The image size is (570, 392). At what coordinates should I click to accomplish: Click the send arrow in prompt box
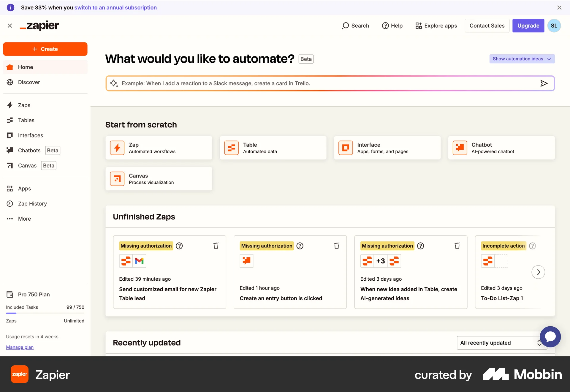tap(544, 83)
